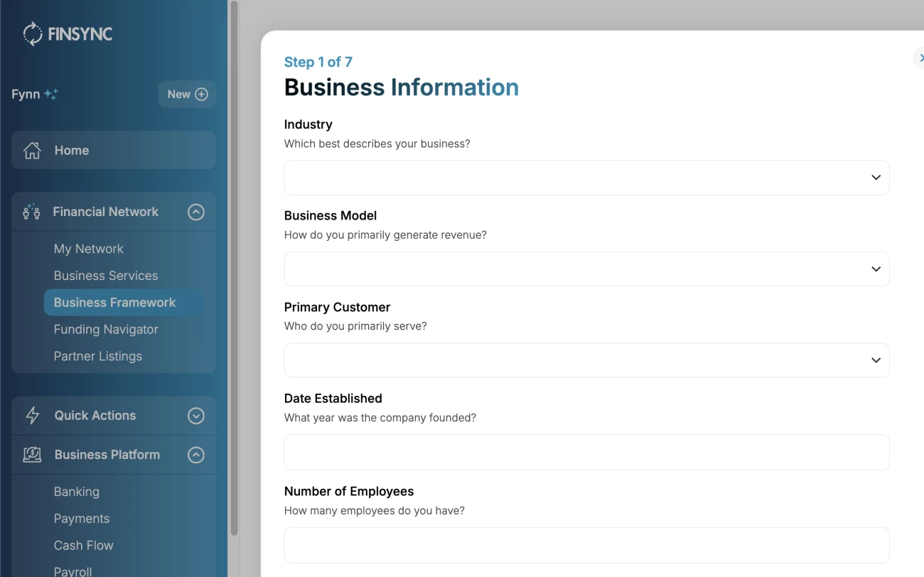Screen dimensions: 924x577
Task: Open Payroll in sidebar
Action: coord(73,571)
